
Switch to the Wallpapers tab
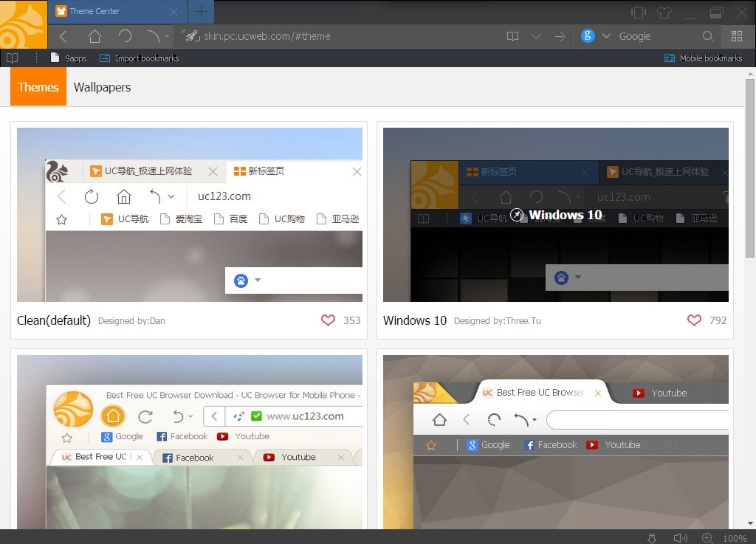click(x=102, y=87)
